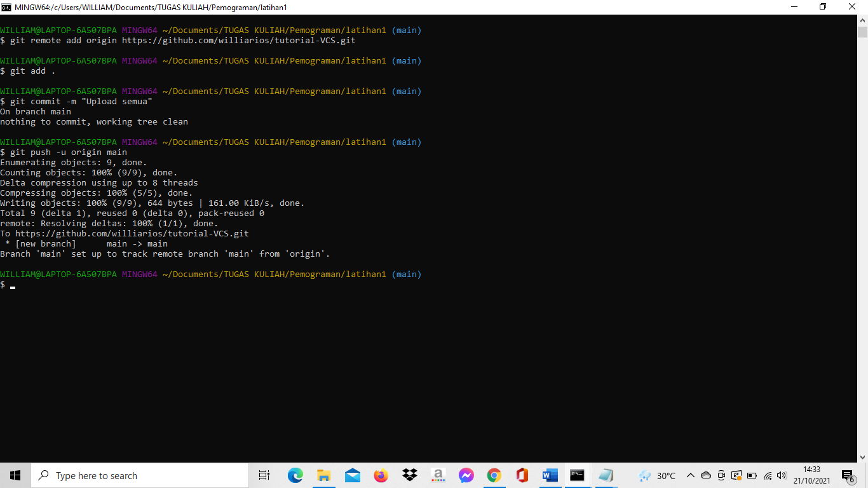The image size is (868, 488).
Task: Launch Microsoft Edge from the taskbar
Action: pos(295,475)
